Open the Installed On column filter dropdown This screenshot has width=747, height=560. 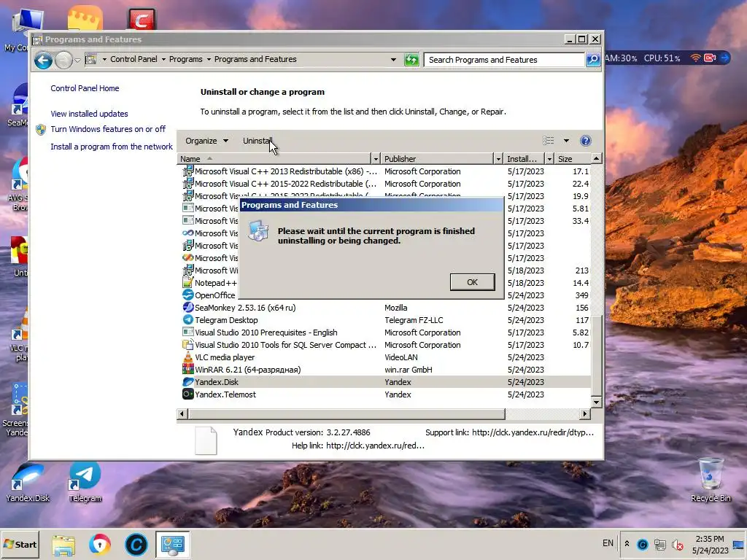(x=549, y=158)
